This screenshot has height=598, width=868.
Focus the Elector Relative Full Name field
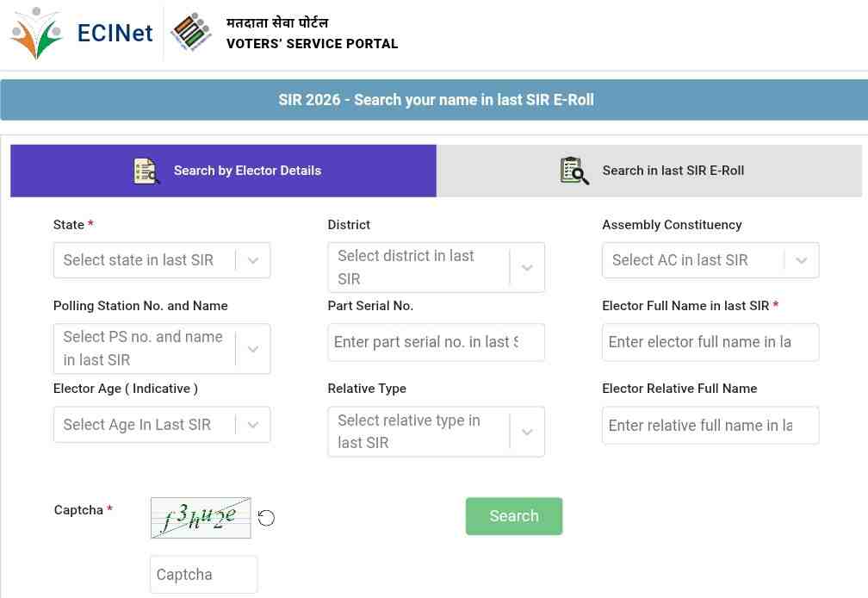pyautogui.click(x=710, y=426)
